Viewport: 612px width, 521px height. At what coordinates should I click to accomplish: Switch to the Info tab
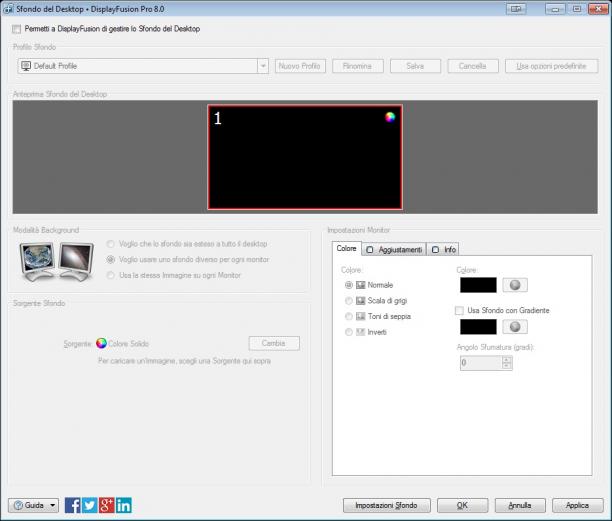[x=443, y=250]
